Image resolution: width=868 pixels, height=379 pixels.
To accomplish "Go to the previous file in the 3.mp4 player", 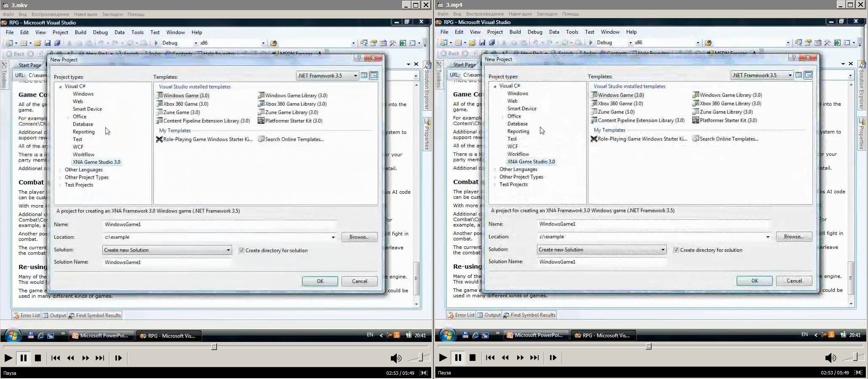I will click(490, 358).
